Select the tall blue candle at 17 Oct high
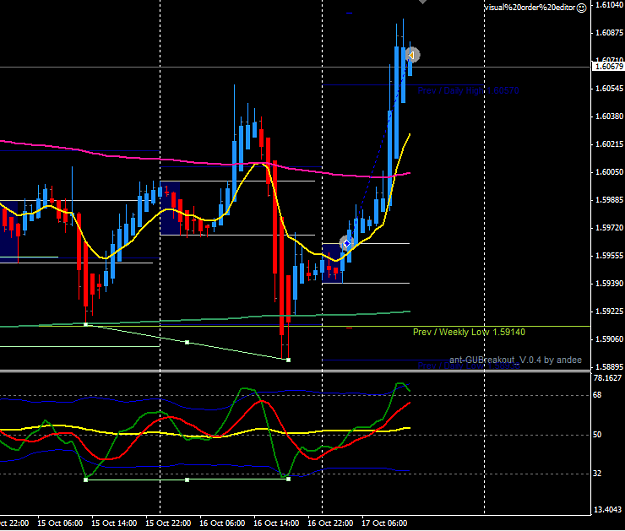Screen dimensions: 625x531 (397, 102)
